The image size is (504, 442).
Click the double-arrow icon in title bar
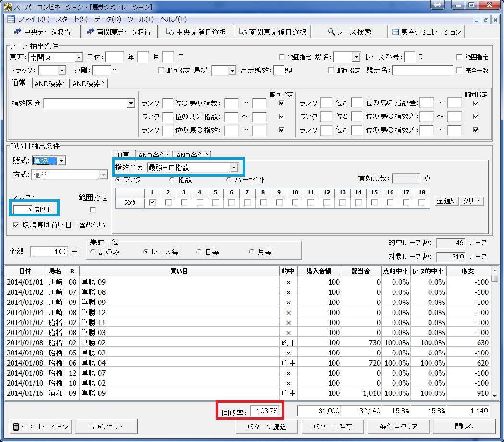tap(438, 5)
